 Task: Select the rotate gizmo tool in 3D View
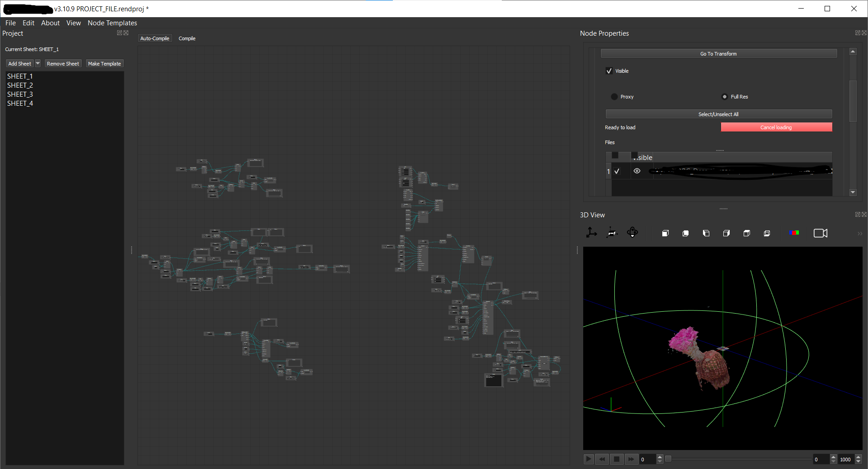point(632,233)
